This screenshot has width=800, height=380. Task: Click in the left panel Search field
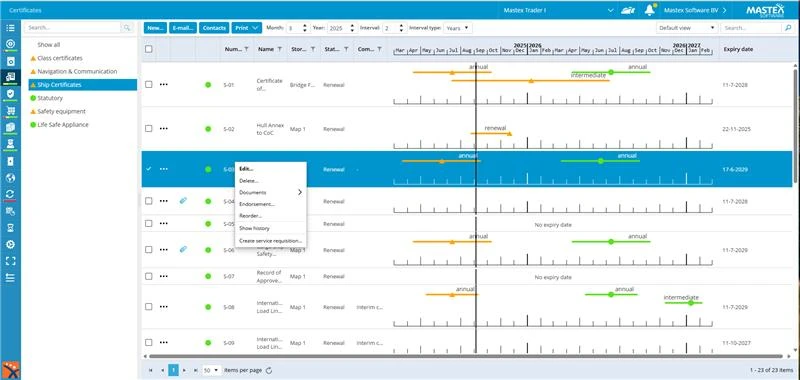pos(73,28)
